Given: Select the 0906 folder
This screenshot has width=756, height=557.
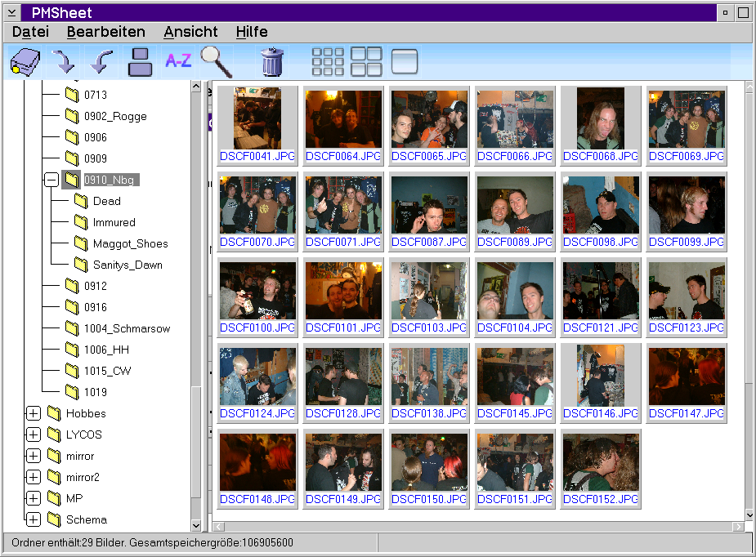Looking at the screenshot, I should pyautogui.click(x=96, y=137).
